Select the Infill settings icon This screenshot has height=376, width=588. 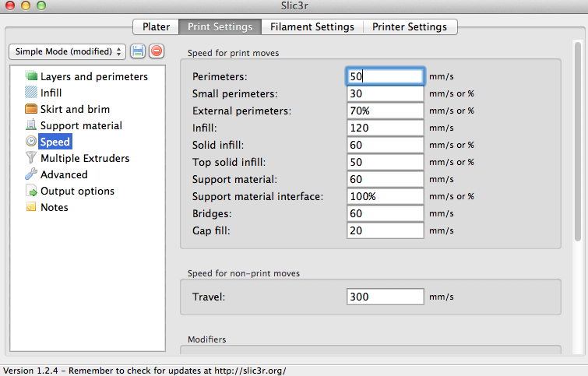31,93
